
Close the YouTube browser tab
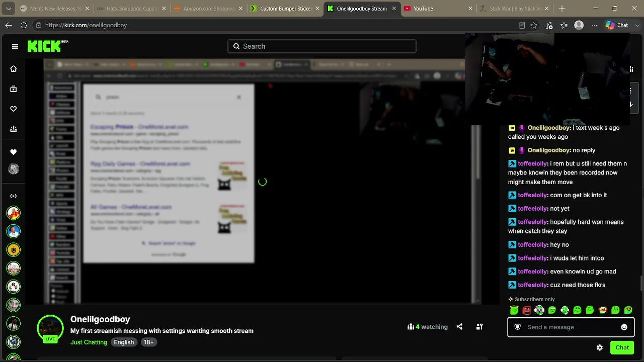click(x=470, y=9)
